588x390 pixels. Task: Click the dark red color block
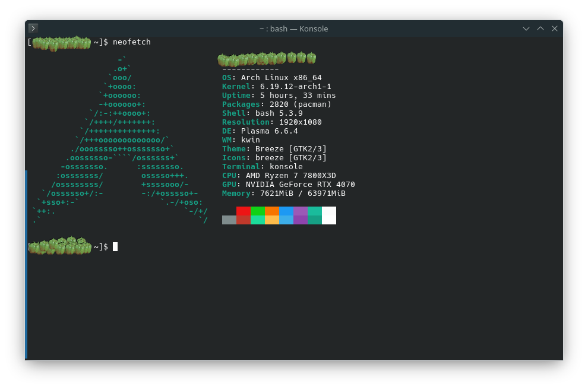coord(244,220)
